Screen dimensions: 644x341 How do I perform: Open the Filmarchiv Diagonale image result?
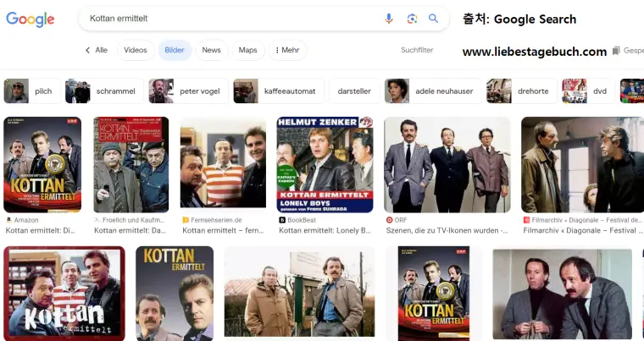[582, 164]
